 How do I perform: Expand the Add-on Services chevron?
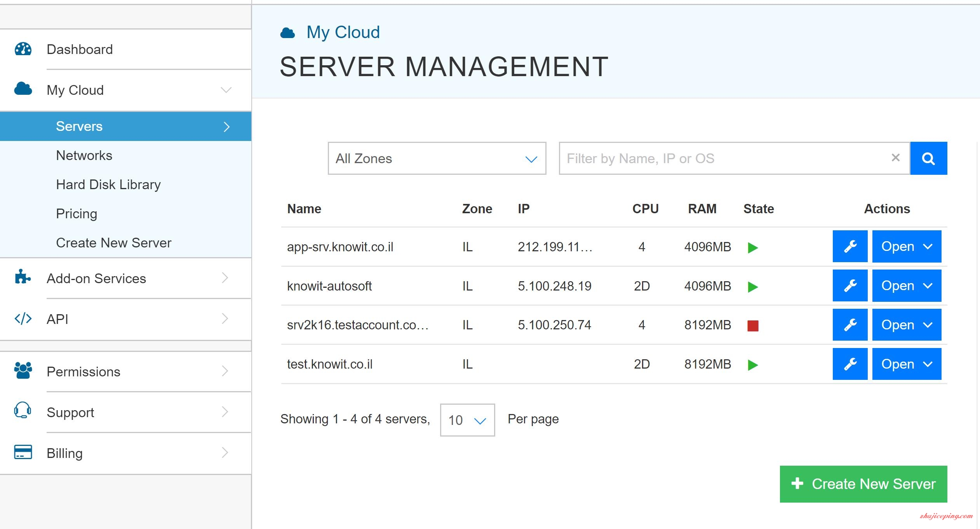pyautogui.click(x=225, y=278)
